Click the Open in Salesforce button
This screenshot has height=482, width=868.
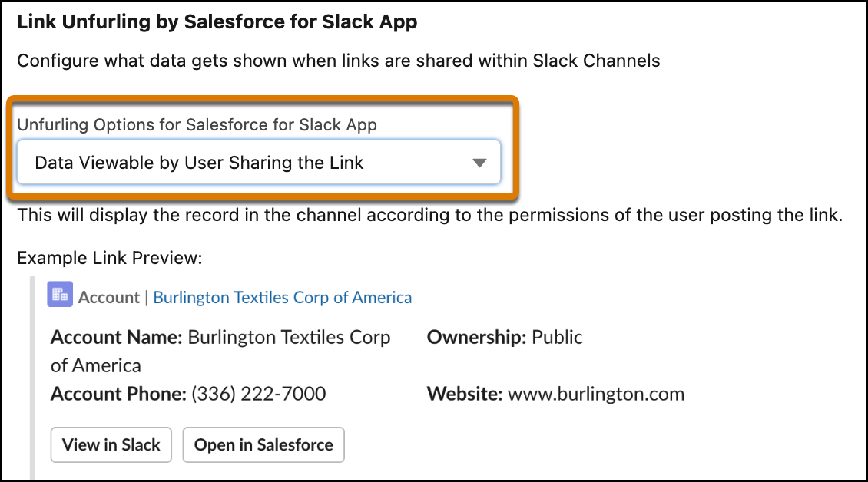pos(263,444)
